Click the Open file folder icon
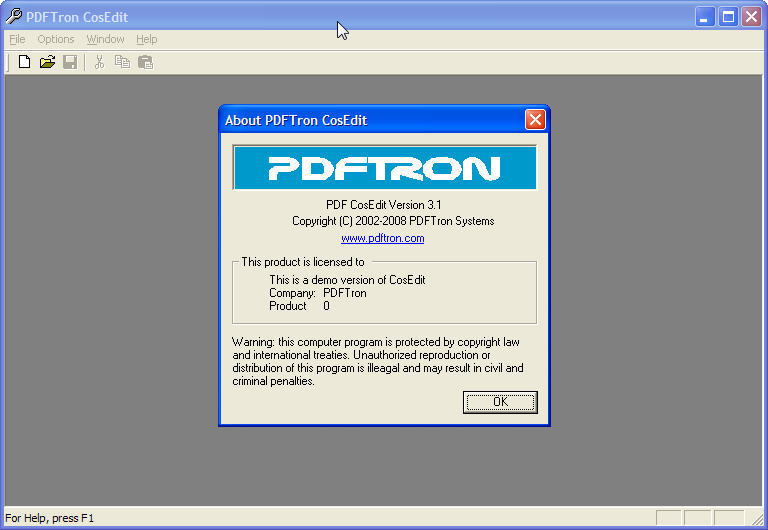 [x=47, y=62]
